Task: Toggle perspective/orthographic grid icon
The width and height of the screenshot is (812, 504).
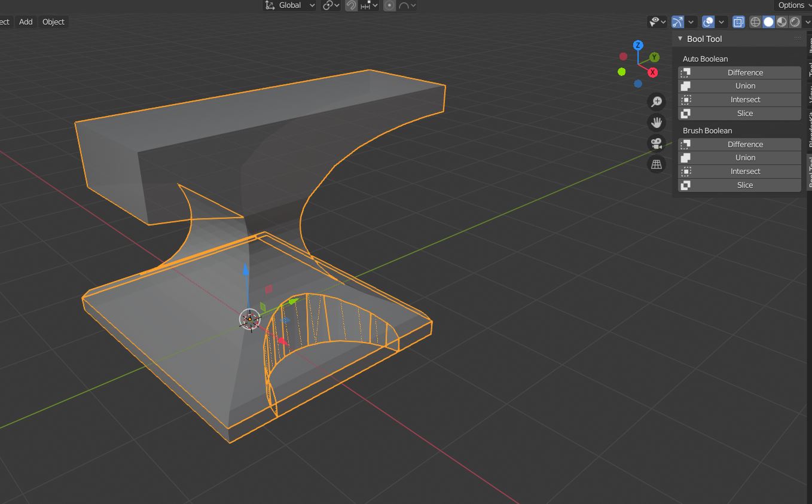Action: (x=657, y=164)
